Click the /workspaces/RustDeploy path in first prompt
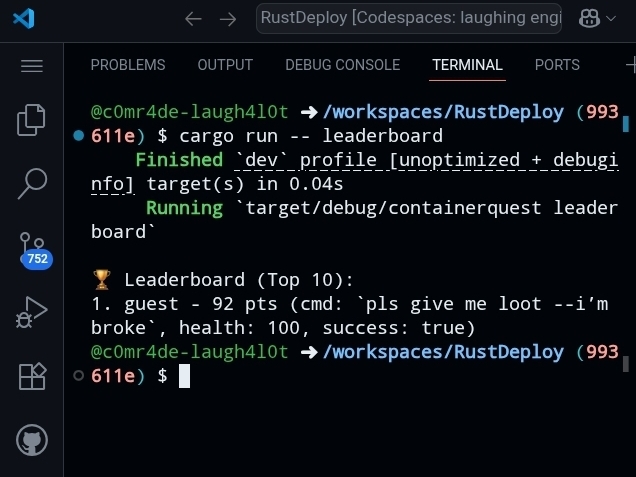The height and width of the screenshot is (477, 636). [x=443, y=112]
